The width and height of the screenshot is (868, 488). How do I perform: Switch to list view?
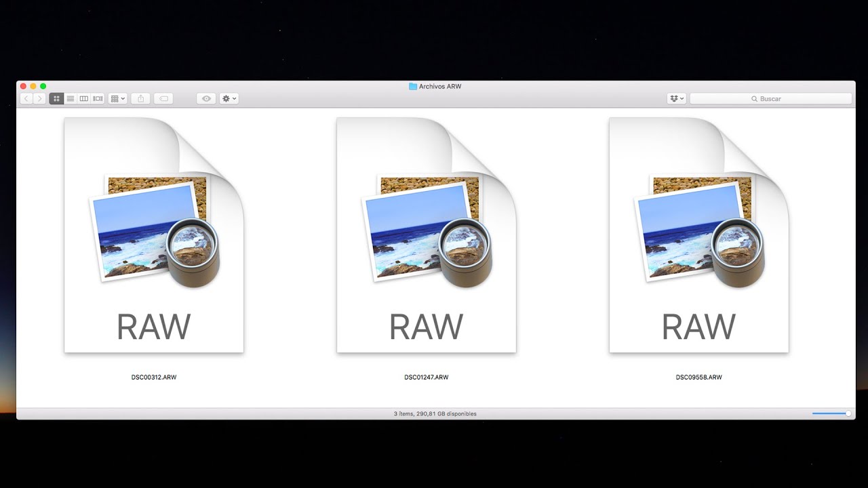[71, 98]
